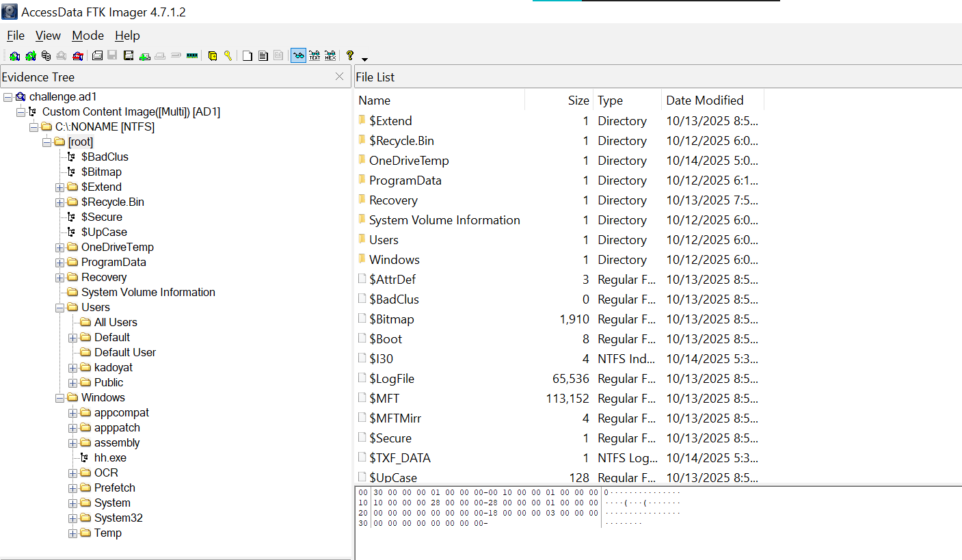The image size is (962, 560).
Task: Select the Default User tree folder
Action: [125, 352]
